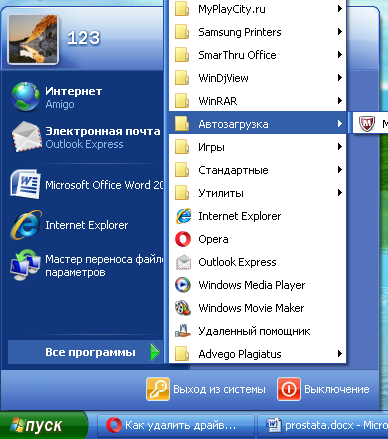Switch to prostata.docx taskbar window
The image size is (388, 439).
[323, 425]
